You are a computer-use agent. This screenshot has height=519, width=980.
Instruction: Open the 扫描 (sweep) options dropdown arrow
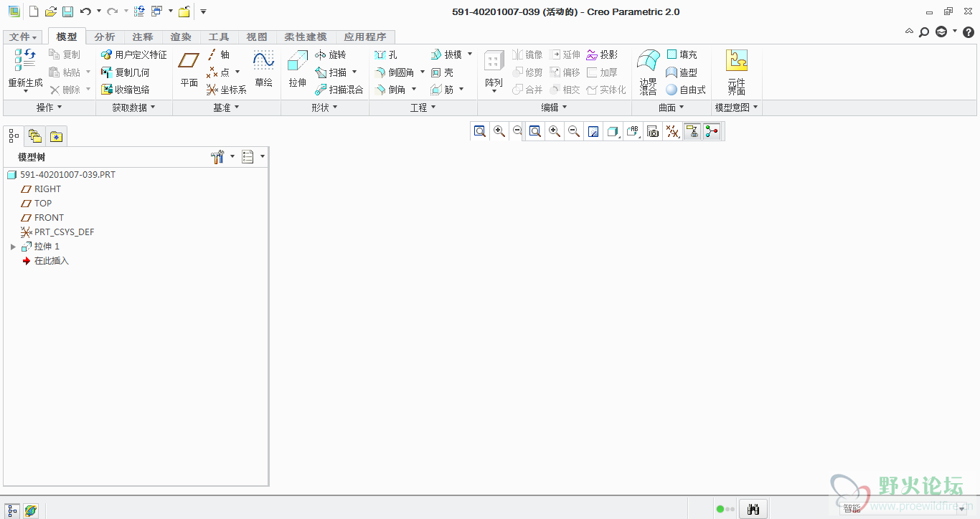click(x=354, y=72)
